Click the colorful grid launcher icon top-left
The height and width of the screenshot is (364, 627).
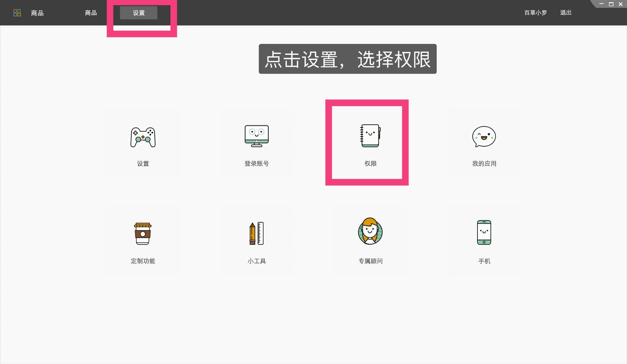17,13
